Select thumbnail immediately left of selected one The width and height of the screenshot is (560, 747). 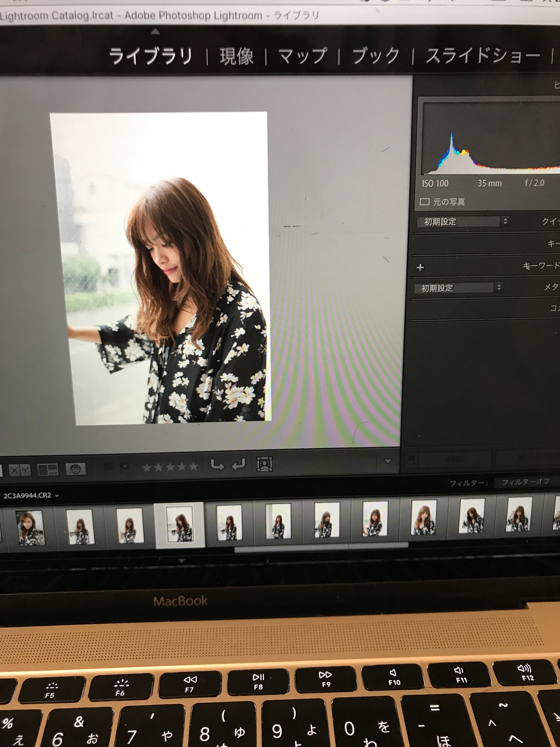tap(130, 525)
